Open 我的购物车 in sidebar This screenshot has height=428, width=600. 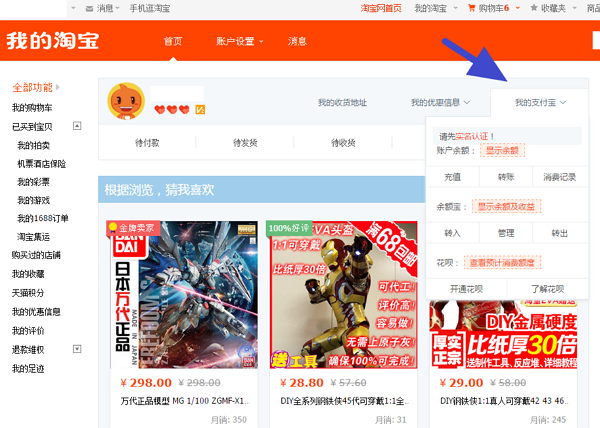(x=32, y=108)
